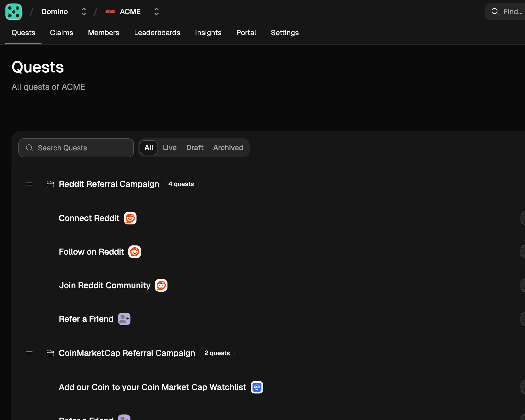This screenshot has height=420, width=525.
Task: Select the Live filter
Action: point(170,148)
